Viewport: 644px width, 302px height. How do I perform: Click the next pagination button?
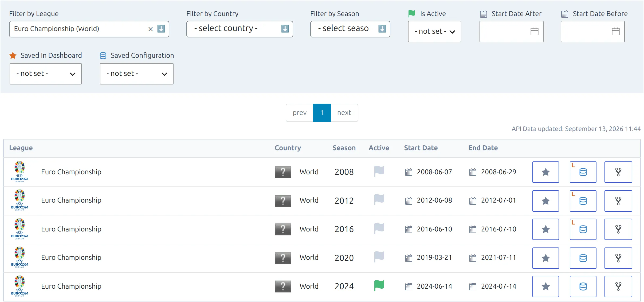[344, 113]
